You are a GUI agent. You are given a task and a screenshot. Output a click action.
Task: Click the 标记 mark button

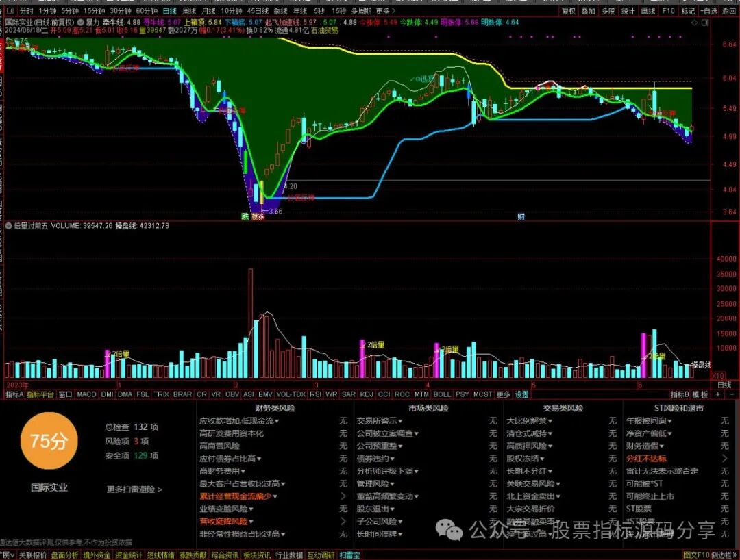point(688,10)
